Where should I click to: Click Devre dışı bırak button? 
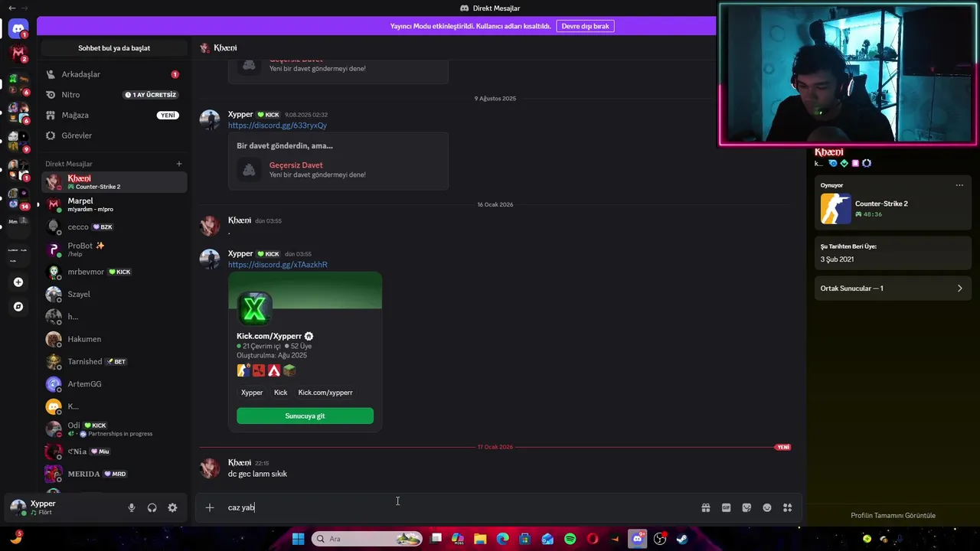tap(585, 26)
